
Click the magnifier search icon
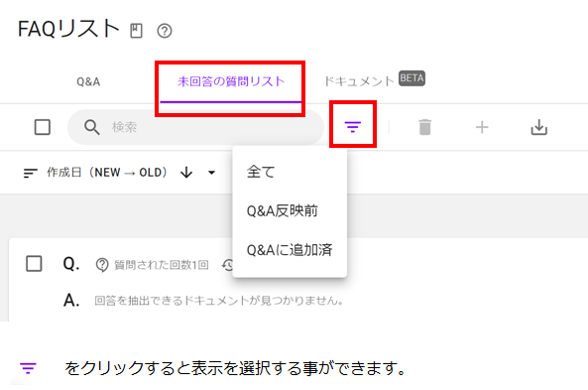tap(92, 127)
